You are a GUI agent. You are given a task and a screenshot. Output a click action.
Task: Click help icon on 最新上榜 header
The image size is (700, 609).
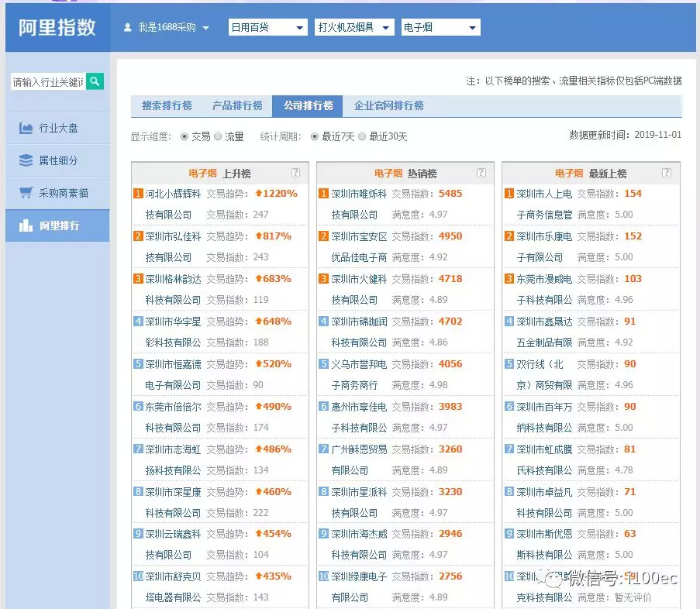[x=667, y=173]
